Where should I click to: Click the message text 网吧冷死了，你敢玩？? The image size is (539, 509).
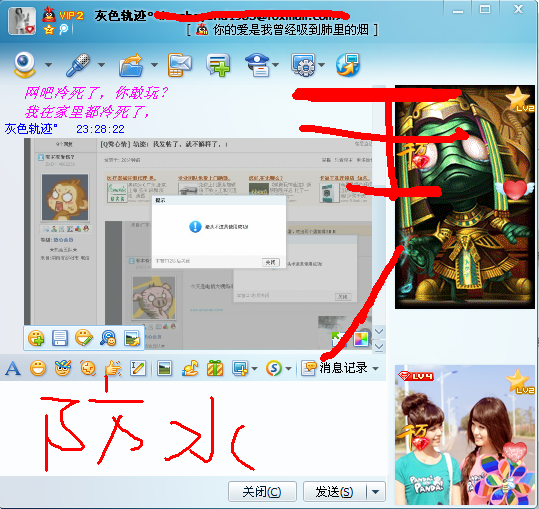tap(96, 93)
